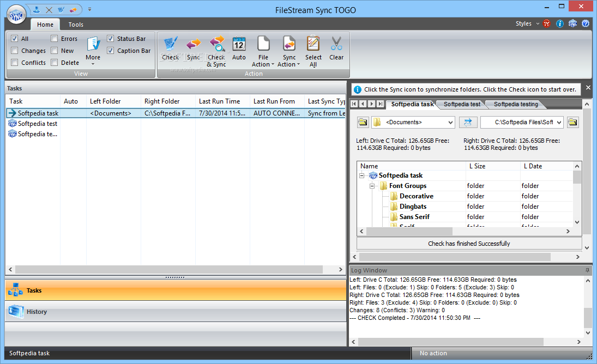Open the Help question mark icon
The image size is (597, 364).
(586, 23)
